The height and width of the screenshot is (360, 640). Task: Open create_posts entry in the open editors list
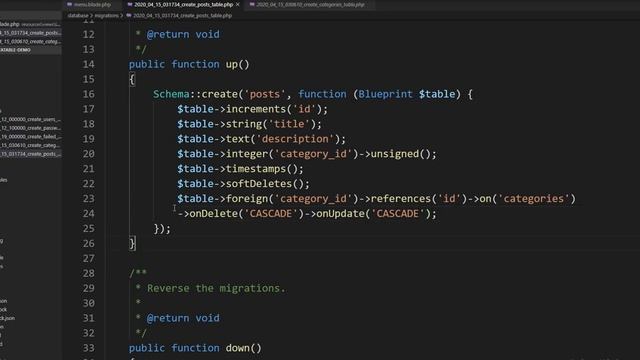[31, 33]
